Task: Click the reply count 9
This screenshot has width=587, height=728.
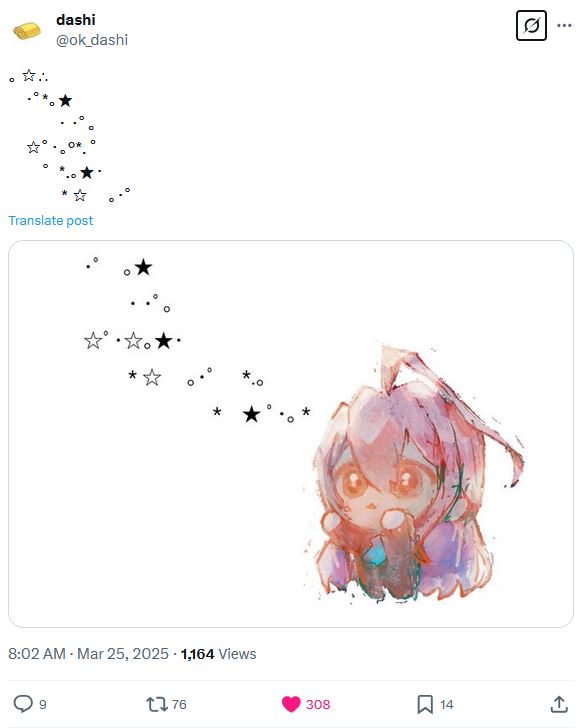Action: point(43,705)
